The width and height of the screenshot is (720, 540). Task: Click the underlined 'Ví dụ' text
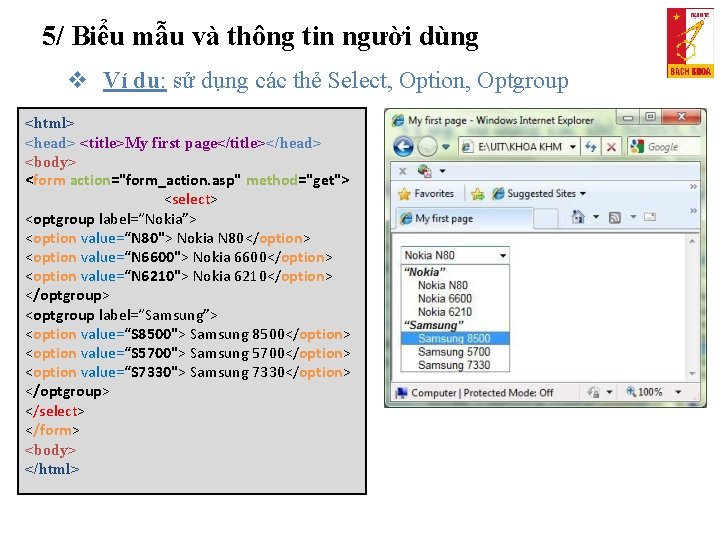[x=134, y=81]
